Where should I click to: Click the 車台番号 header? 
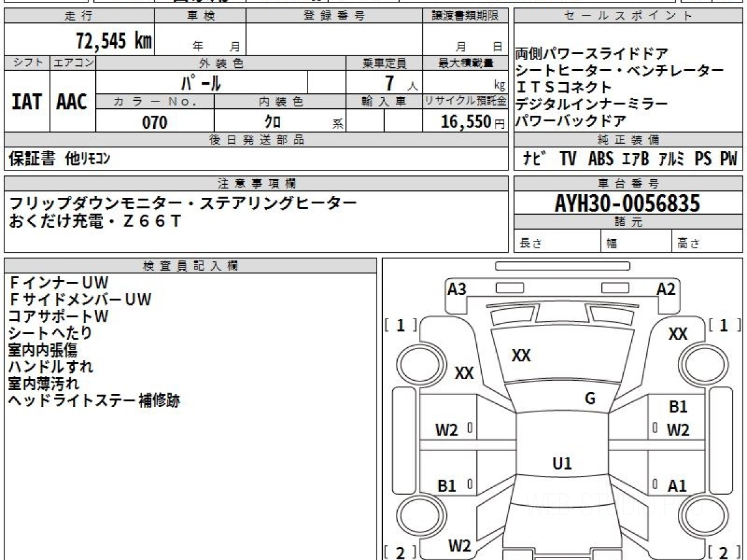(628, 184)
